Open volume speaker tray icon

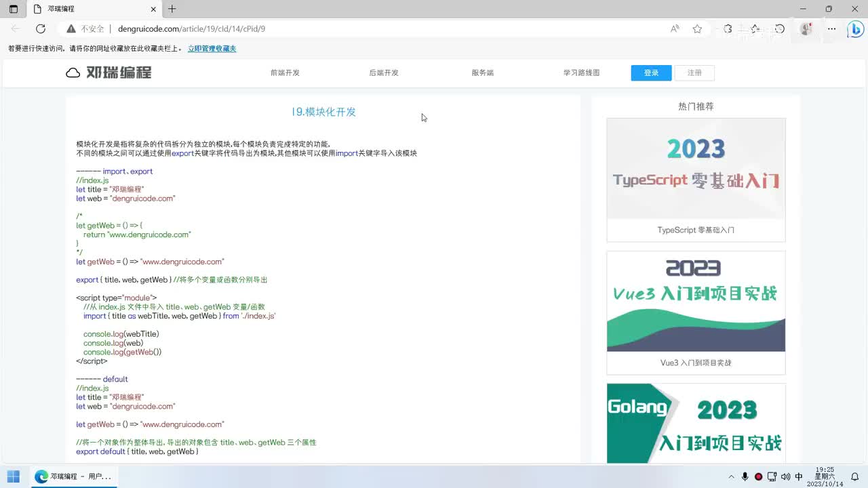pyautogui.click(x=785, y=476)
